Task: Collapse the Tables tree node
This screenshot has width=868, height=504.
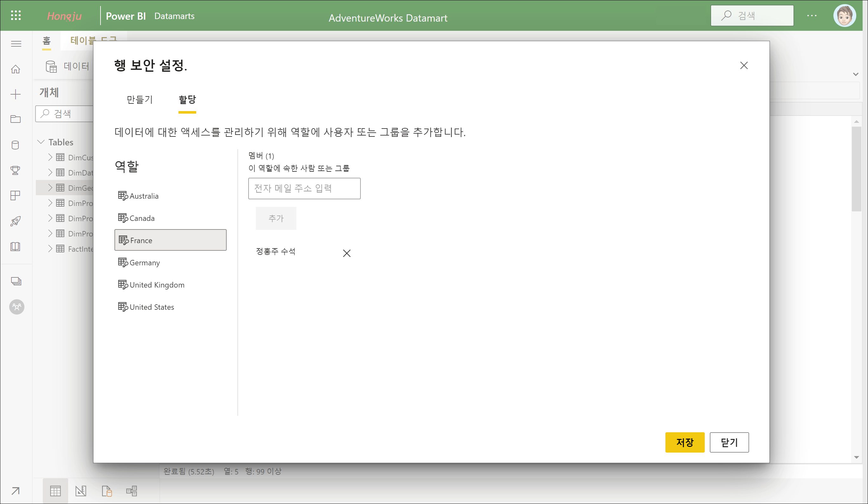Action: (x=41, y=142)
